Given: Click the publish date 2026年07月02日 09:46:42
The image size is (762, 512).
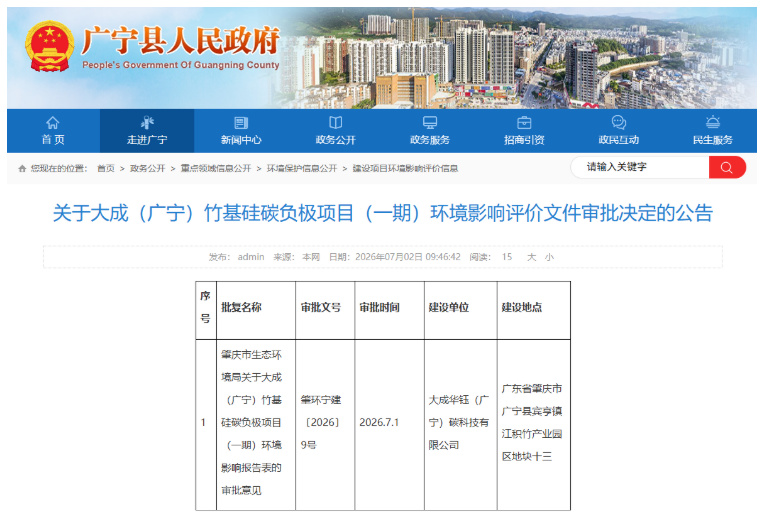Looking at the screenshot, I should point(408,257).
